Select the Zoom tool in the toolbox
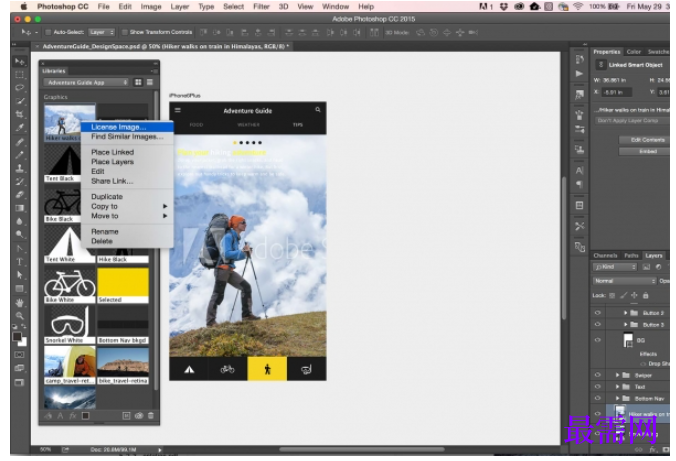Image resolution: width=676 pixels, height=461 pixels. coord(20,315)
